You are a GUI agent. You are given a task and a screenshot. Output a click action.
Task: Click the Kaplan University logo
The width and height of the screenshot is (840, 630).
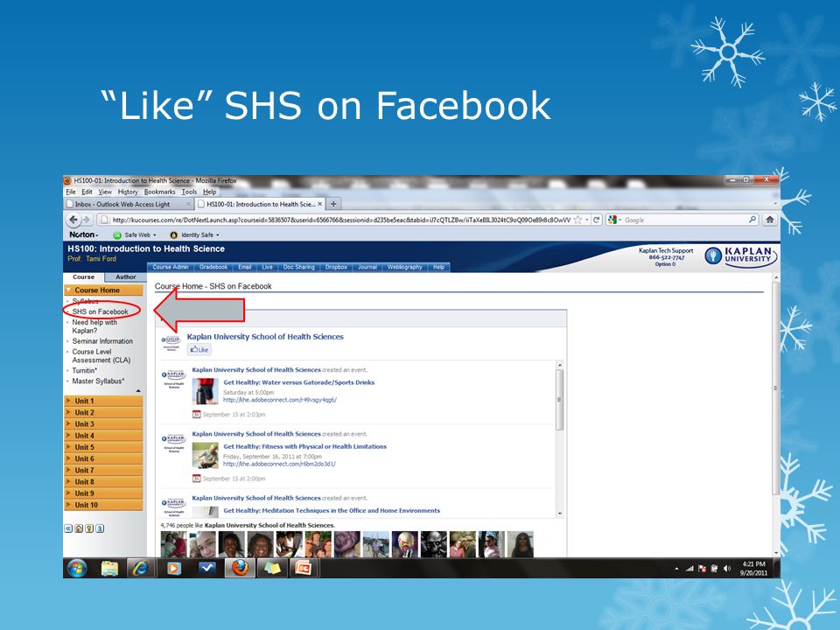click(741, 255)
